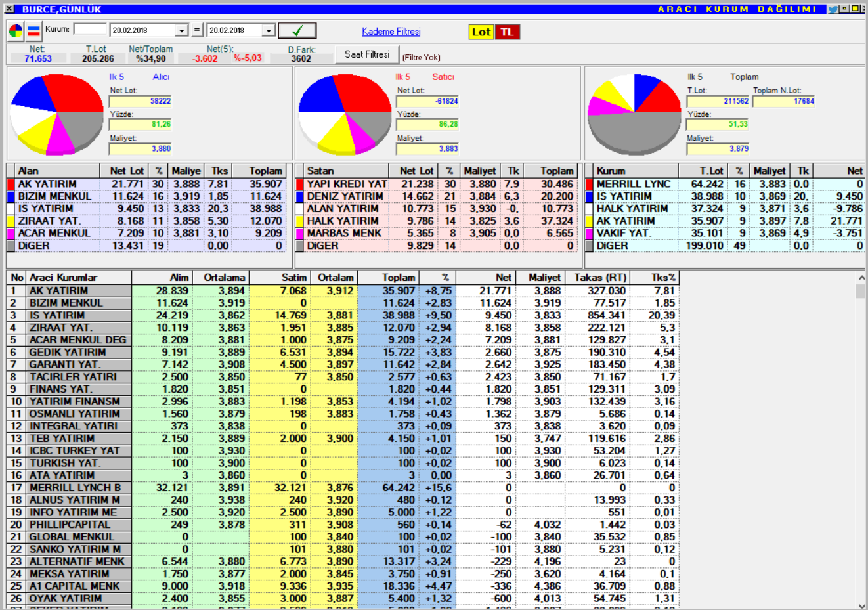Screen dimensions: 868x610
Task: Click the Satıcı pie chart
Action: 345,114
